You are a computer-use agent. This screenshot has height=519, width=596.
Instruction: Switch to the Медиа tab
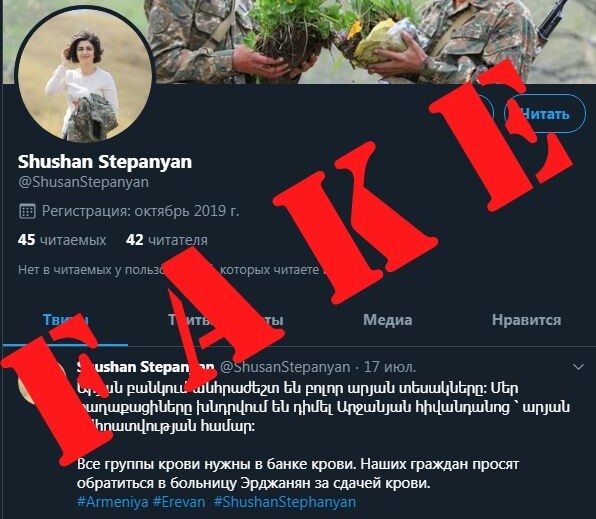coord(387,320)
